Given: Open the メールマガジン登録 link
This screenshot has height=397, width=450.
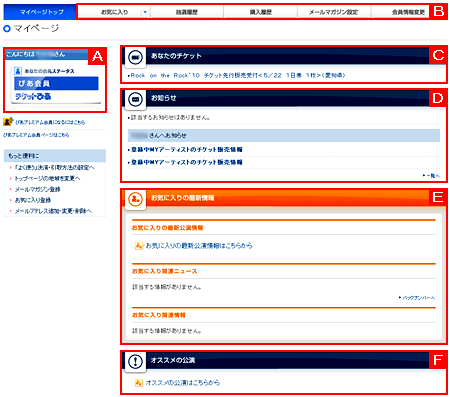Looking at the screenshot, I should click(37, 189).
